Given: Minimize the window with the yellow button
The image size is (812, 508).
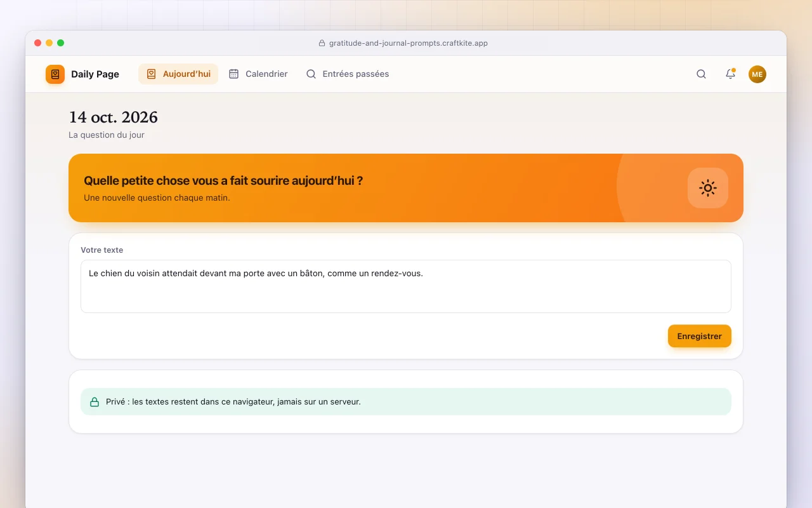Looking at the screenshot, I should [x=49, y=43].
